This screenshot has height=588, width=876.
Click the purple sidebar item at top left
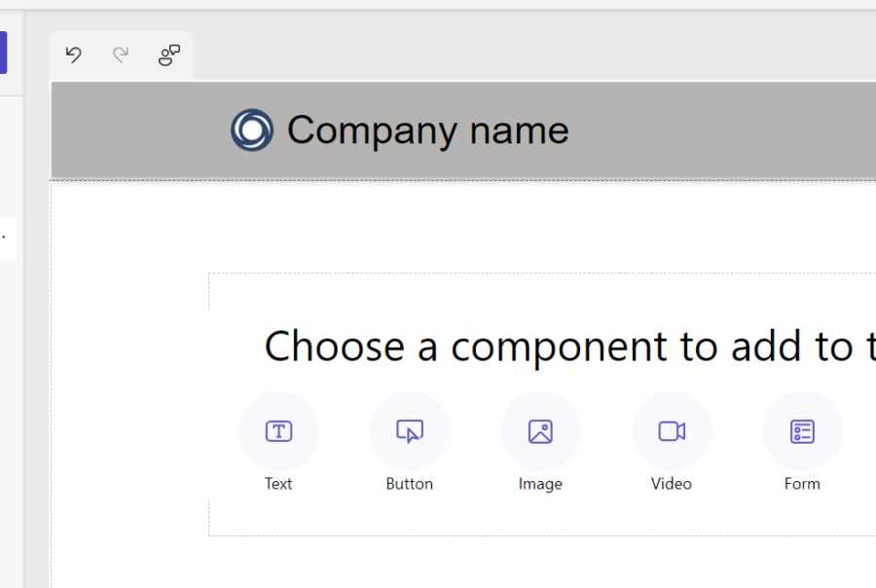point(3,54)
